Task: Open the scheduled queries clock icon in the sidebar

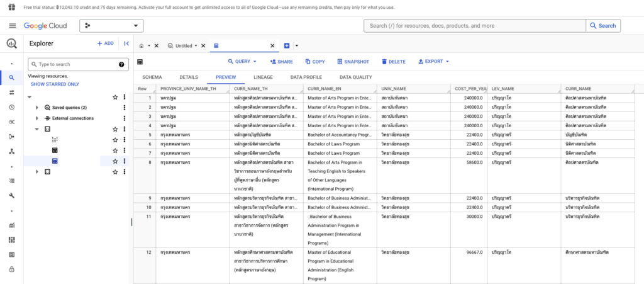Action: [x=12, y=107]
